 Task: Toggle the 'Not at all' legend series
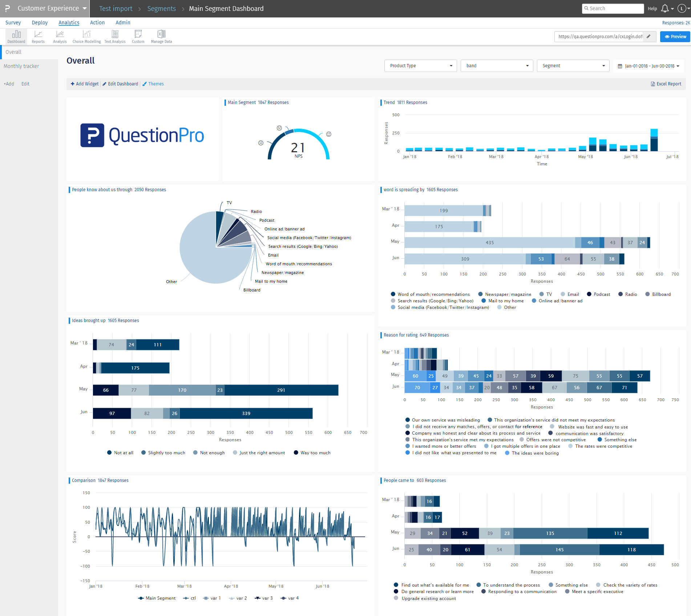(120, 453)
